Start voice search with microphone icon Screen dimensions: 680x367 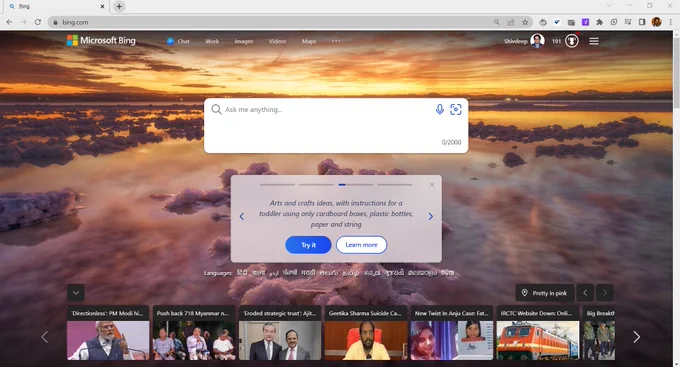pos(439,109)
